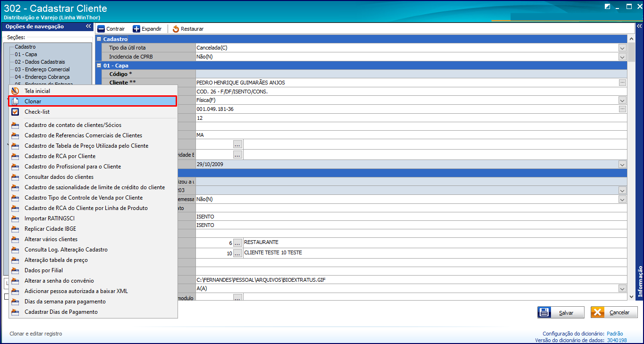Viewport: 644px width, 344px height.
Task: Click the Salvar button
Action: [x=560, y=312]
